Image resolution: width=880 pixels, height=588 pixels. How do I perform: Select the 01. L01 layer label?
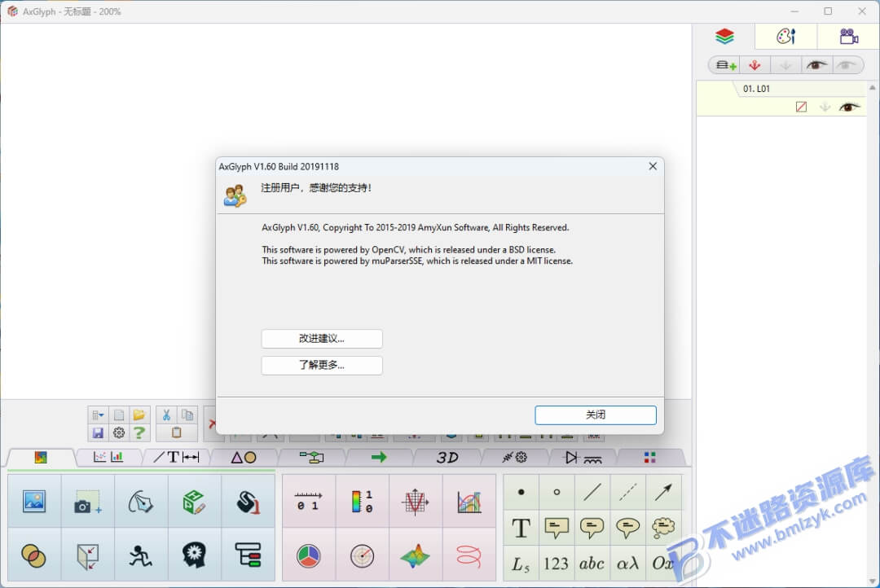[756, 89]
